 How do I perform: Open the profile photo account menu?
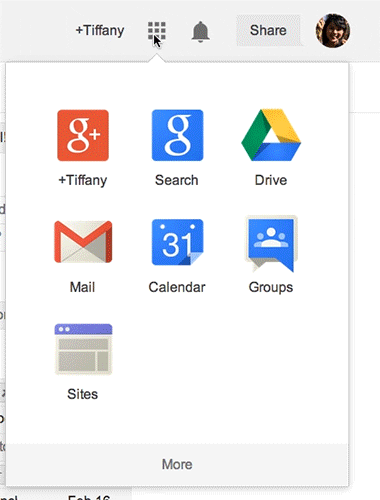[333, 31]
